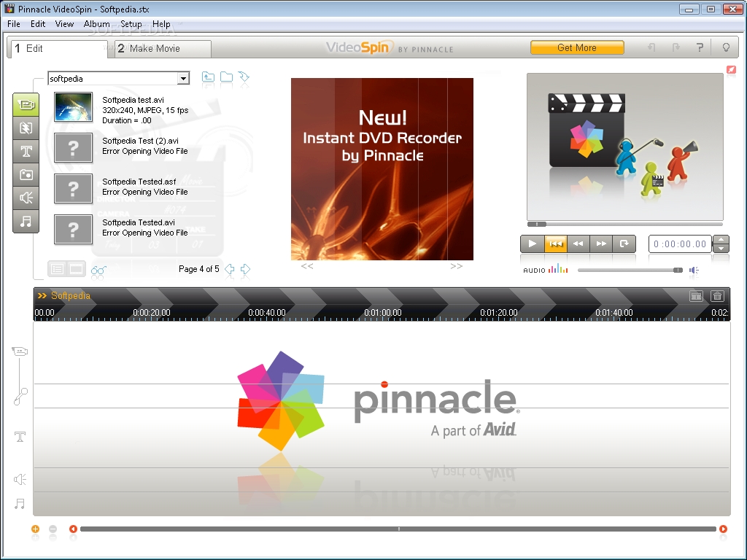Browse for a video folder

[226, 77]
